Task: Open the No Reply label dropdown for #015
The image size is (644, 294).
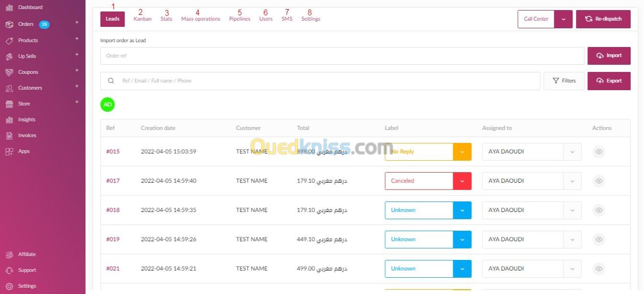Action: 462,152
